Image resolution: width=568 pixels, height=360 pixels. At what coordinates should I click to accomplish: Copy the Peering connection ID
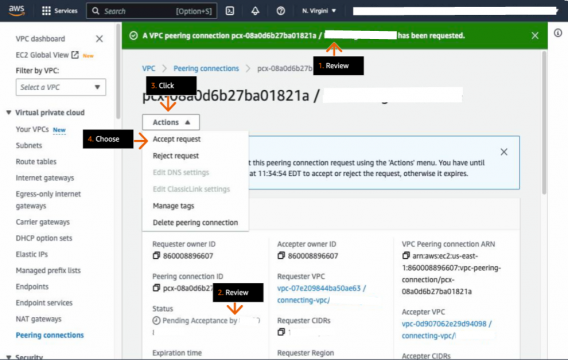coord(156,288)
